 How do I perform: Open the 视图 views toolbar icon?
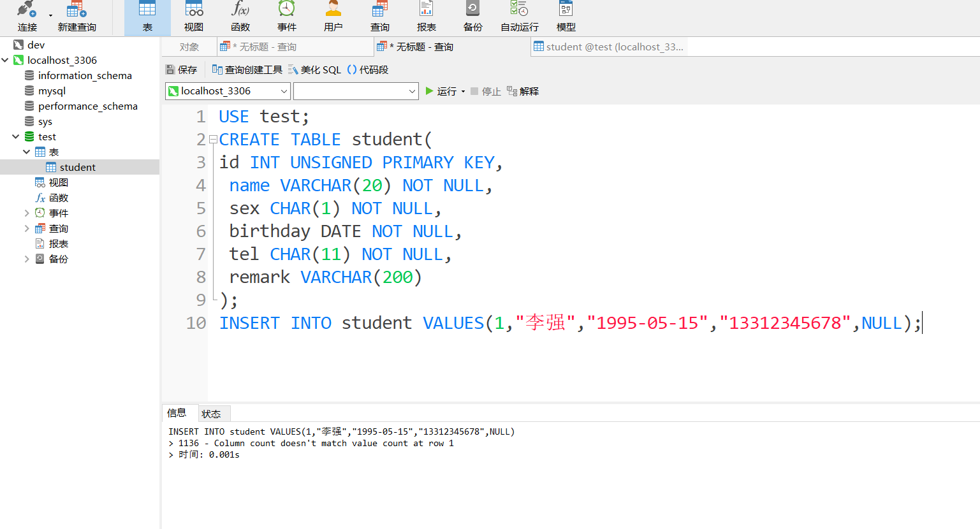pos(194,17)
